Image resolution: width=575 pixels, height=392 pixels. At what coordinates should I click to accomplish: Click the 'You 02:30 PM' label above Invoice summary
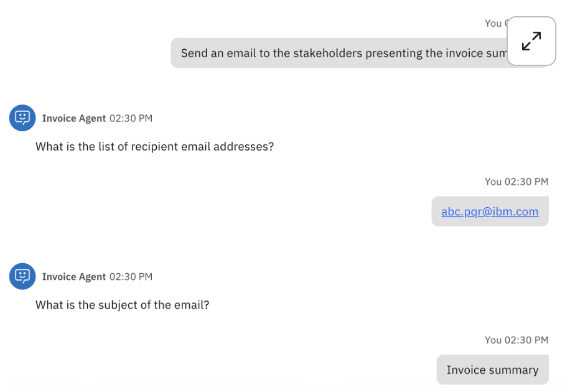point(516,340)
